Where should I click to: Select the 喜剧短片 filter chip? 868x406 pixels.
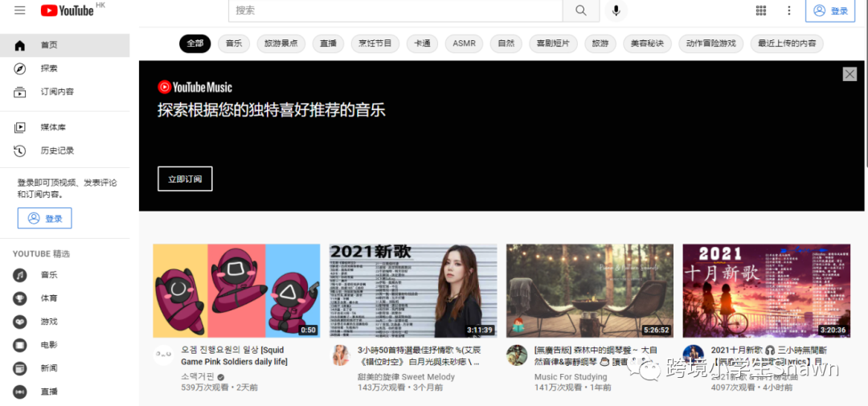point(553,43)
